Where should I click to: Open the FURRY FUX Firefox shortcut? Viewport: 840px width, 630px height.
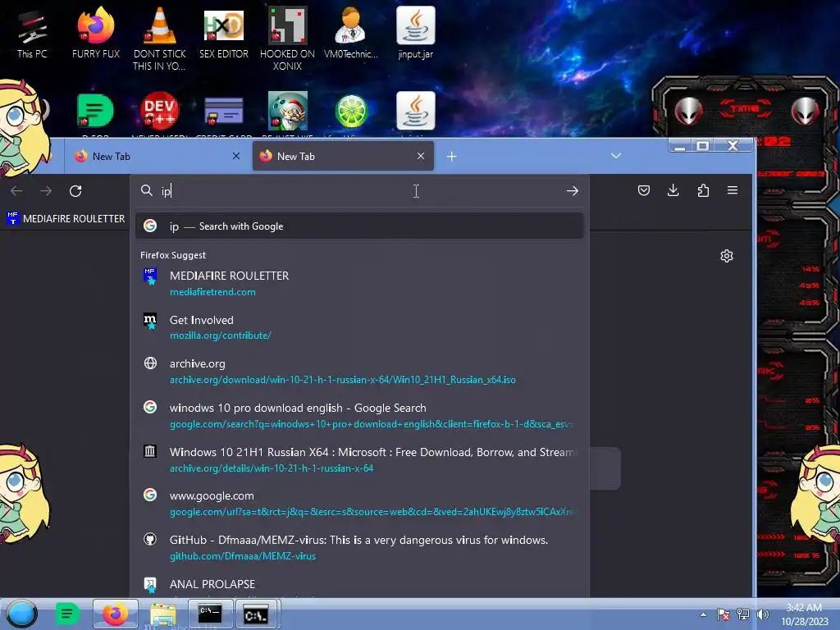96,33
